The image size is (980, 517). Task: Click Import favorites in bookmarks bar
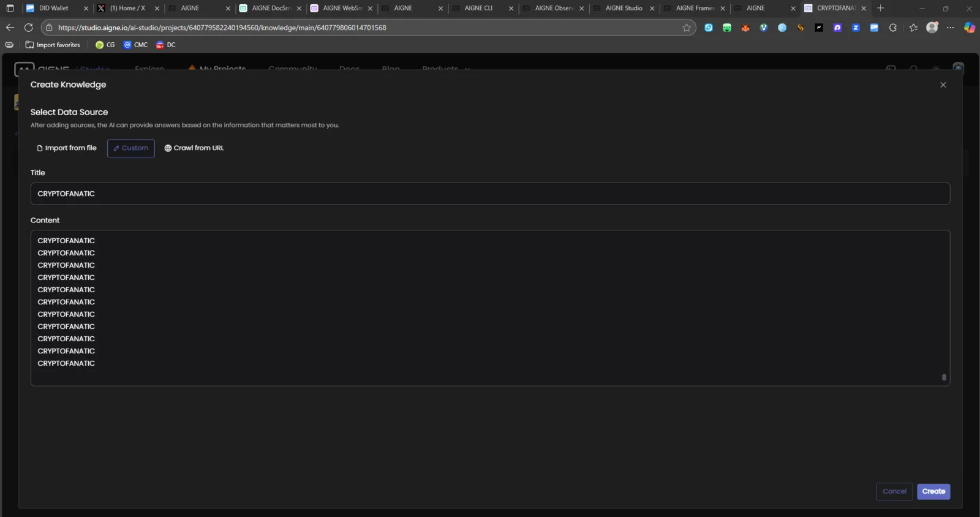(x=53, y=45)
